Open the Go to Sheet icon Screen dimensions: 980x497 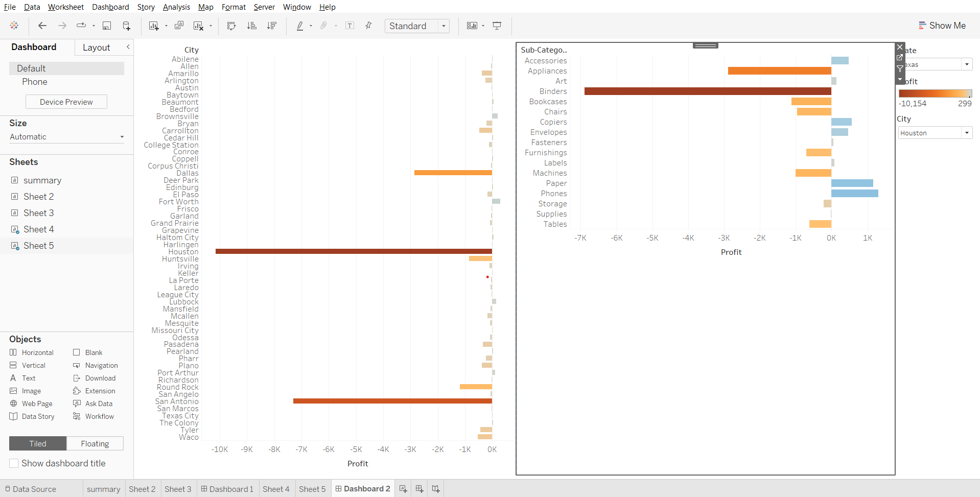click(x=900, y=58)
